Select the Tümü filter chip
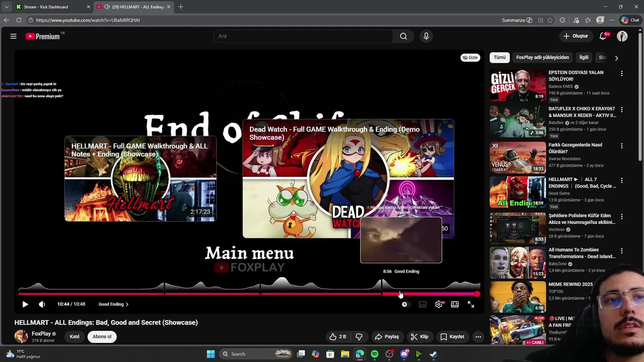The height and width of the screenshot is (362, 644). 500,57
